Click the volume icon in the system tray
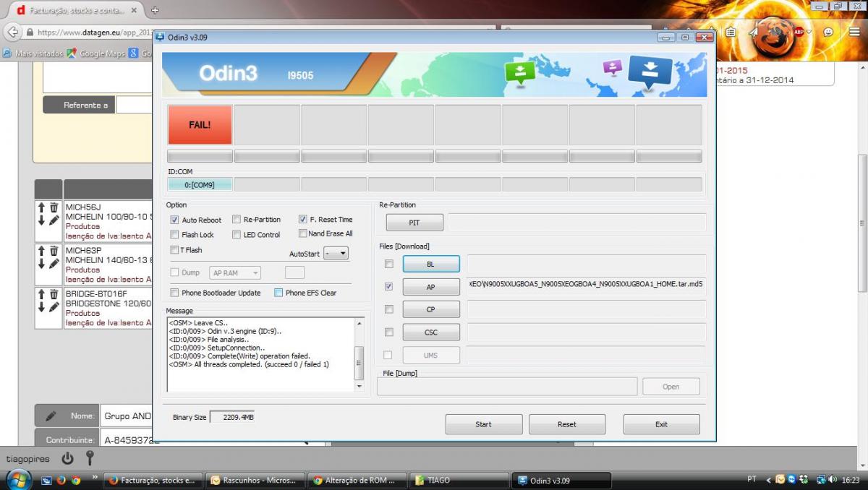Screen dimensions: 868x490 (x=833, y=479)
